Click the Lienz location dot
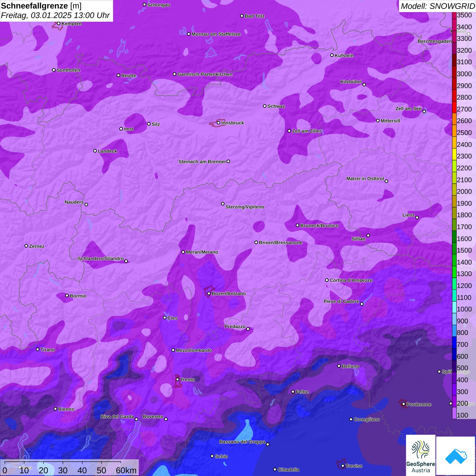 pyautogui.click(x=417, y=218)
